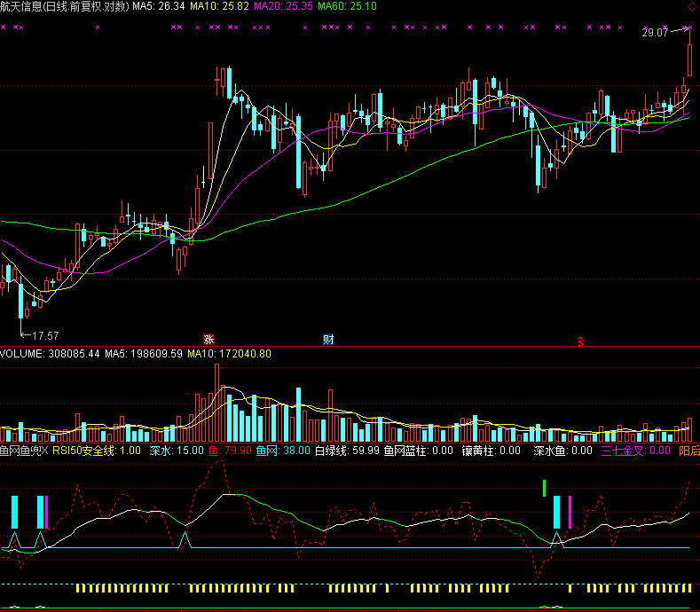The image size is (700, 612).
Task: Click the green signal bar in indicator panel
Action: coord(544,487)
